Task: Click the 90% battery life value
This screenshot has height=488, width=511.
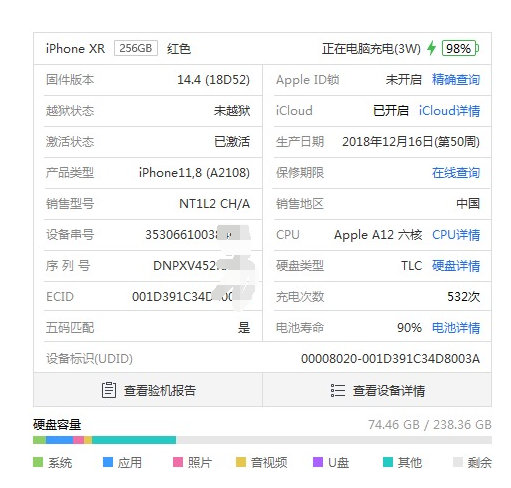Action: click(409, 328)
